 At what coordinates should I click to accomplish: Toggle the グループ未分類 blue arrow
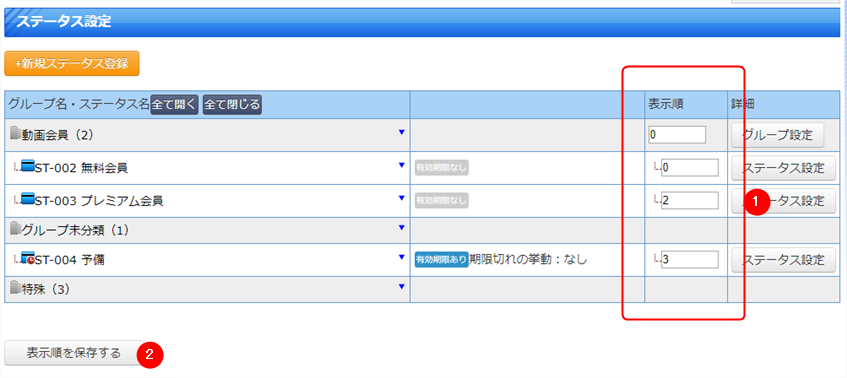pos(401,228)
